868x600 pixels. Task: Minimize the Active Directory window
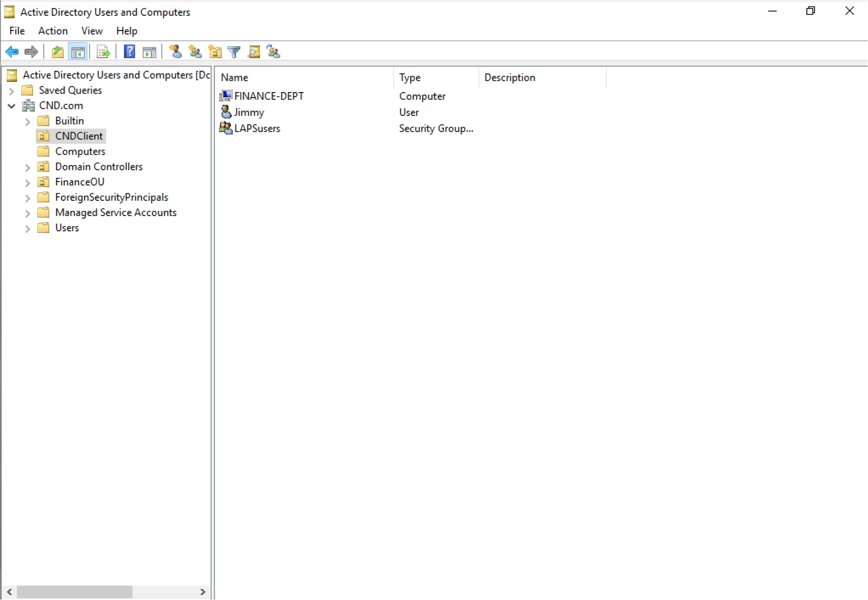(x=772, y=11)
